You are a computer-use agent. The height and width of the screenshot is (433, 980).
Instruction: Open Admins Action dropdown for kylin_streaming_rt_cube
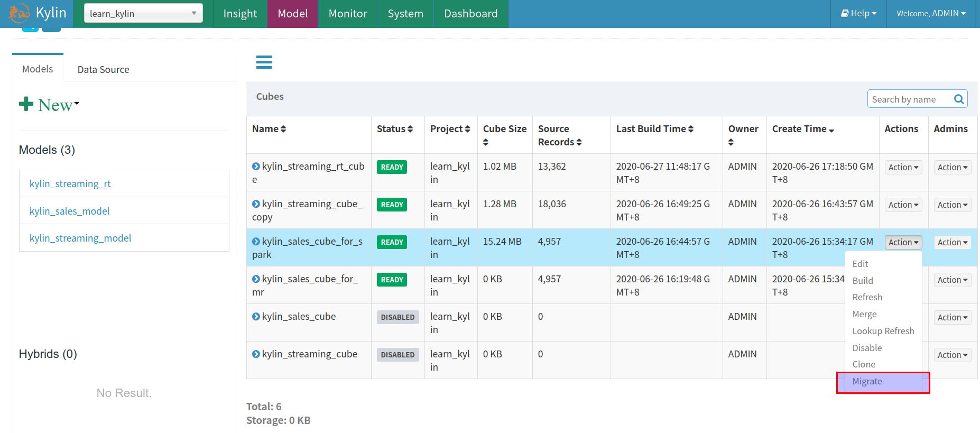click(x=952, y=168)
